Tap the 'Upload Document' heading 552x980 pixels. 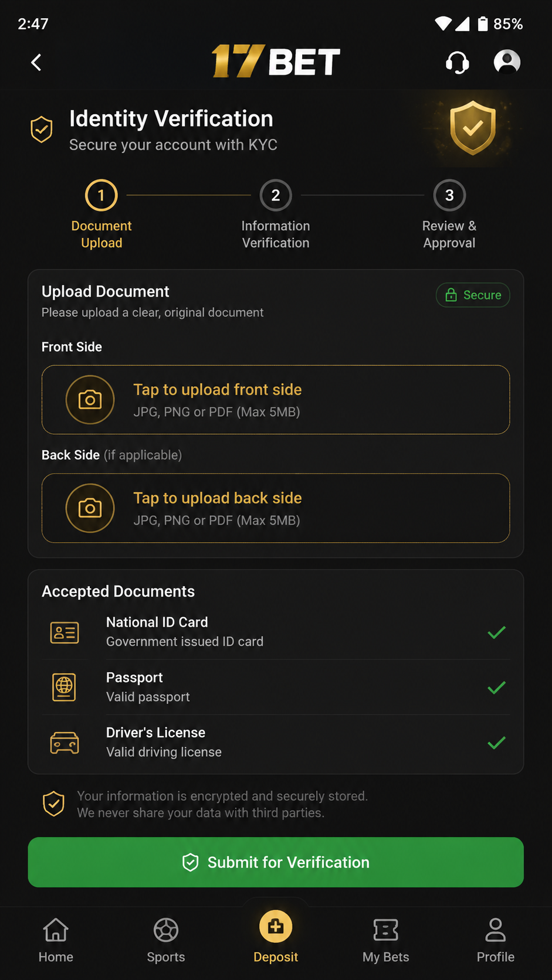coord(106,291)
